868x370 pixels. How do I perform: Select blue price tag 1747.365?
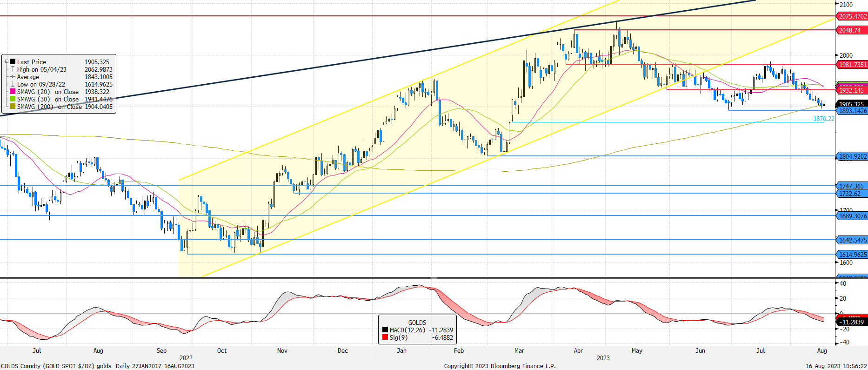[x=852, y=186]
